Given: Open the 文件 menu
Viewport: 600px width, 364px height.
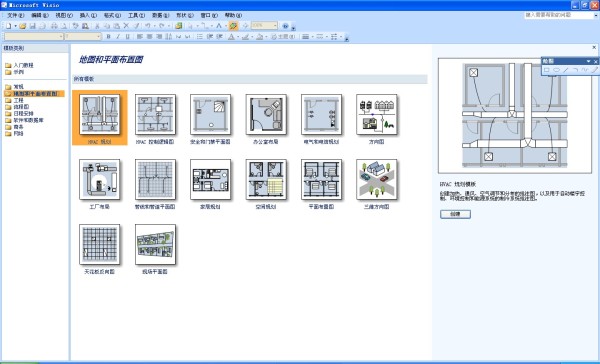Looking at the screenshot, I should (15, 15).
